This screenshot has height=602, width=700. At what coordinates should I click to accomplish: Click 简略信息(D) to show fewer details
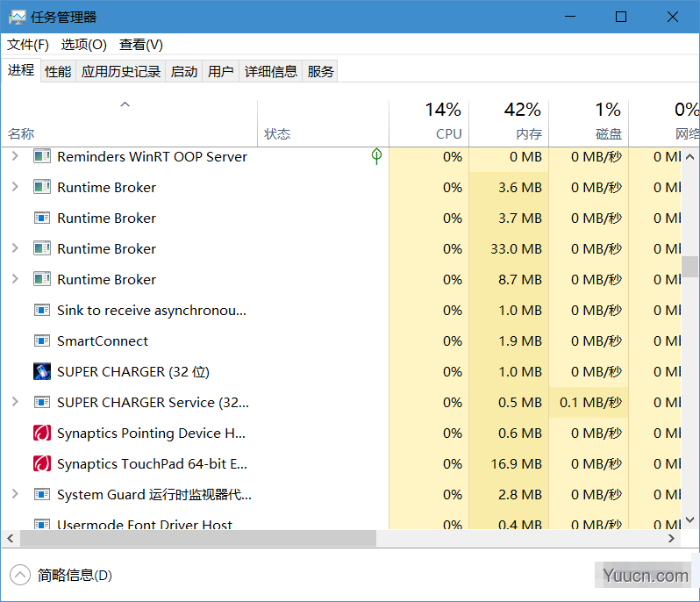click(x=75, y=575)
